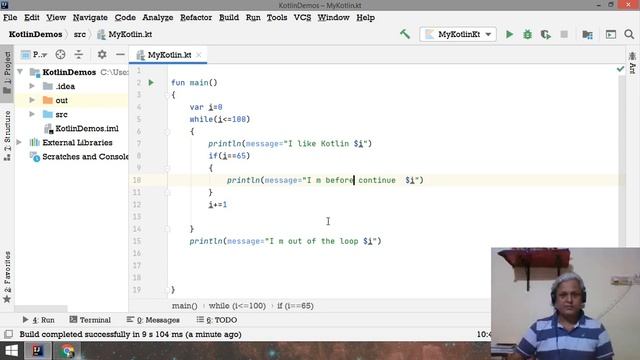Toggle the Project side tab
The width and height of the screenshot is (640, 360).
(7, 73)
